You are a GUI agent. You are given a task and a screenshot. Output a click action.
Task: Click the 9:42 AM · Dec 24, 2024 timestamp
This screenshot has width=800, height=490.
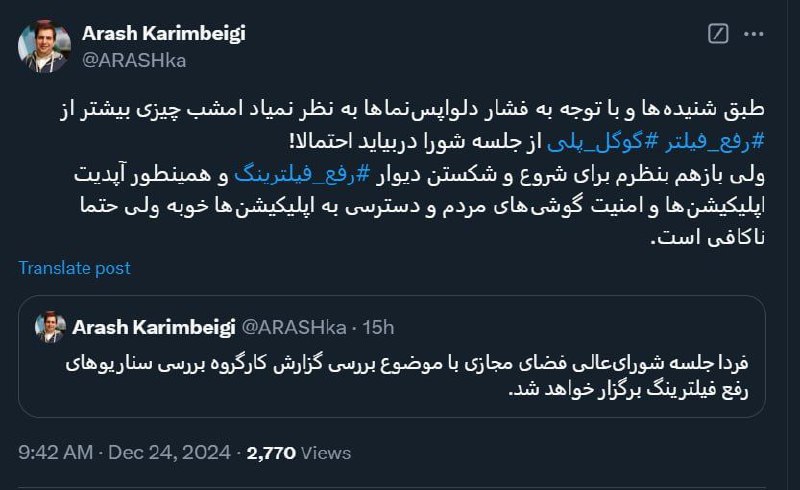click(x=124, y=453)
